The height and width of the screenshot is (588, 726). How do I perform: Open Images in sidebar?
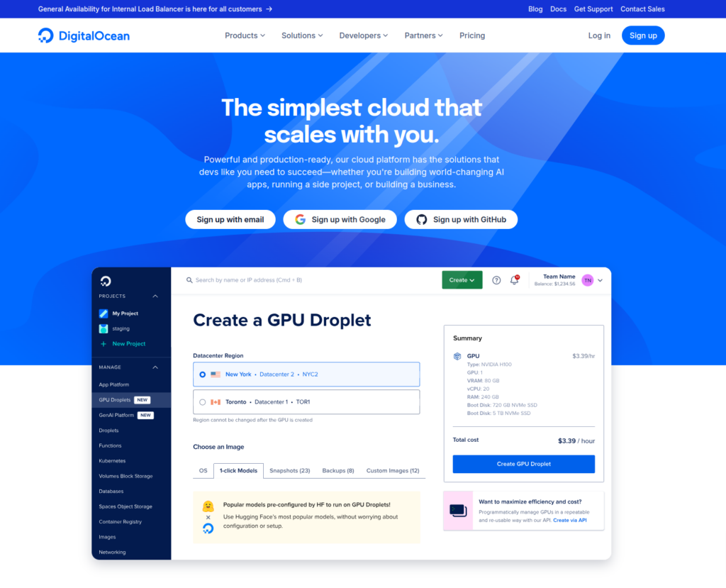(108, 538)
